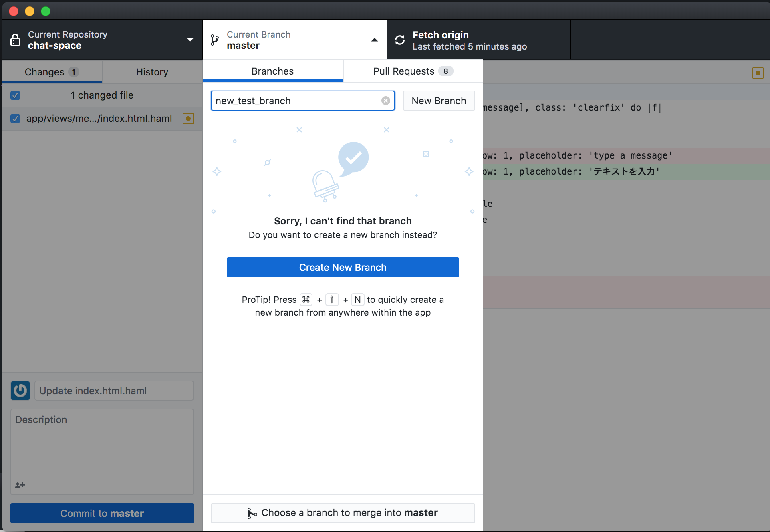770x532 pixels.
Task: Switch to the History tab
Action: (152, 72)
